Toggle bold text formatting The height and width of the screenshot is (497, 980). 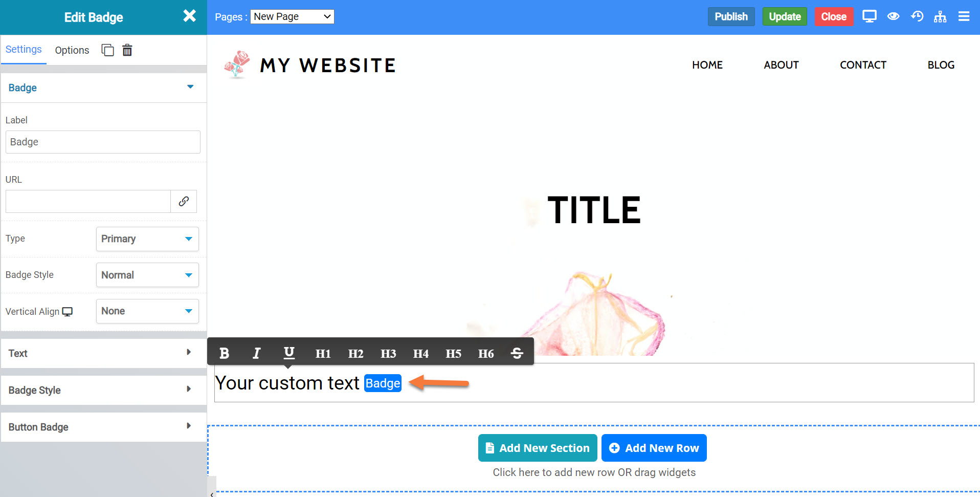click(x=224, y=353)
